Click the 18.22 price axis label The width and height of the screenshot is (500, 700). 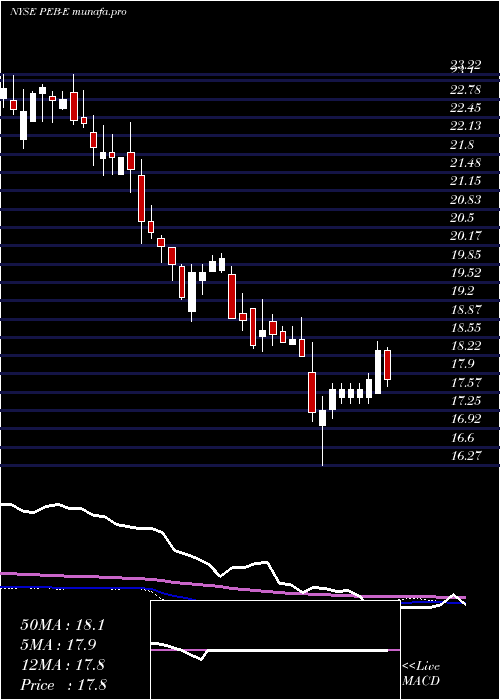pos(466,346)
